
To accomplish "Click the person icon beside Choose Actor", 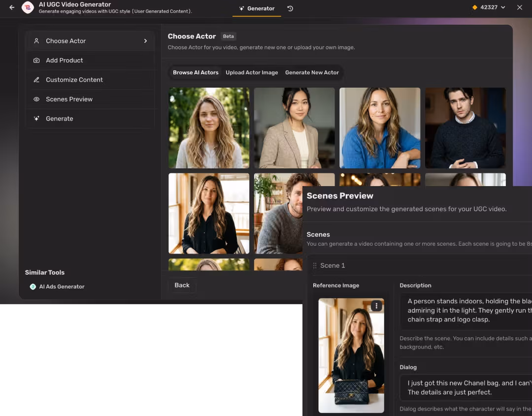I will [x=36, y=41].
